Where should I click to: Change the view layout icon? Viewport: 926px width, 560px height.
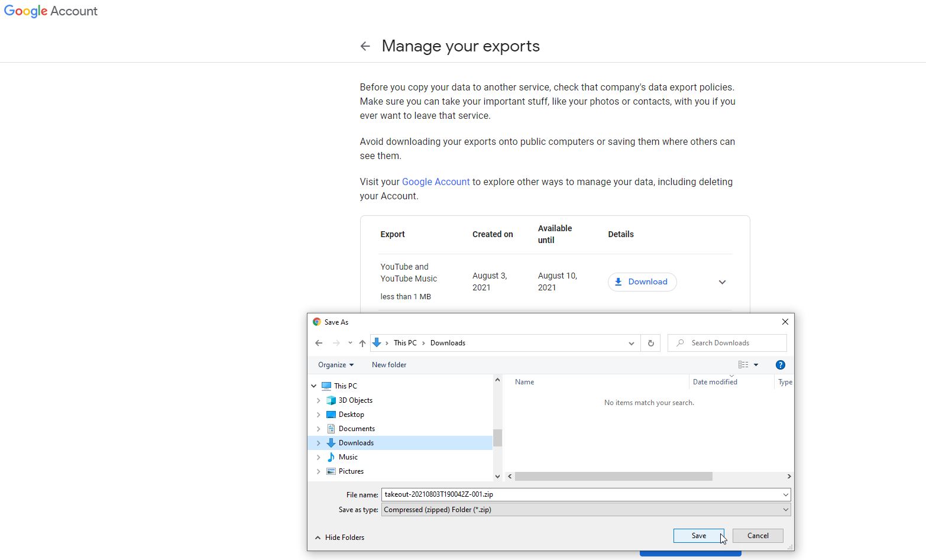[x=743, y=365]
